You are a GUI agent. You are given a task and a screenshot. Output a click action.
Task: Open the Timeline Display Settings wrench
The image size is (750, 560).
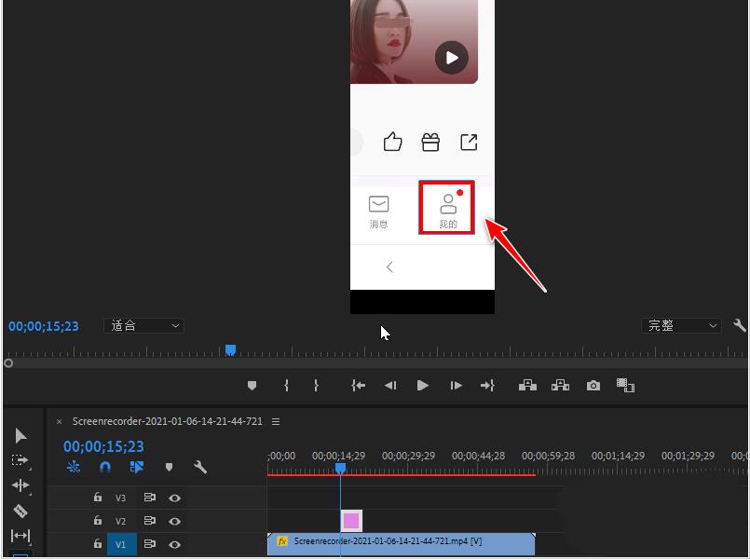(200, 467)
